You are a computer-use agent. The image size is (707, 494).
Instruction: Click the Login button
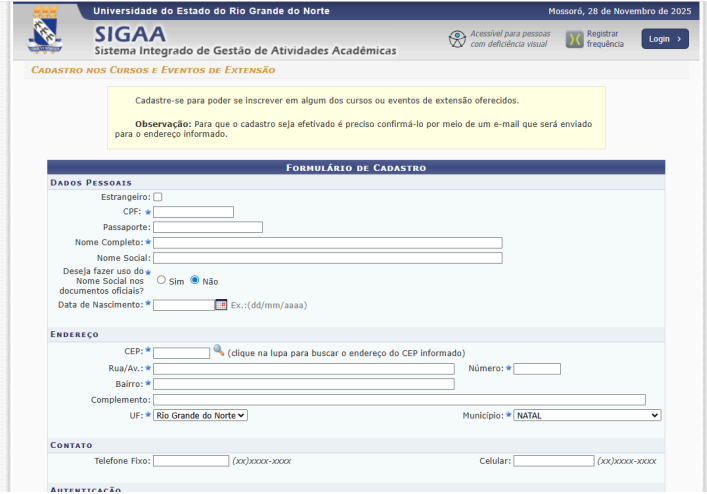665,39
